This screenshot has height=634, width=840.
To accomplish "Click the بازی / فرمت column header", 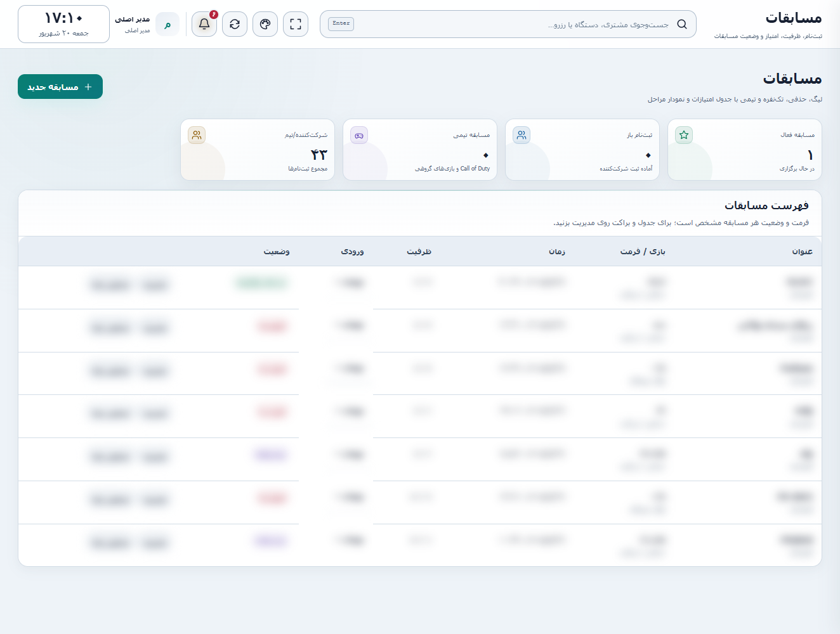I will coord(643,252).
